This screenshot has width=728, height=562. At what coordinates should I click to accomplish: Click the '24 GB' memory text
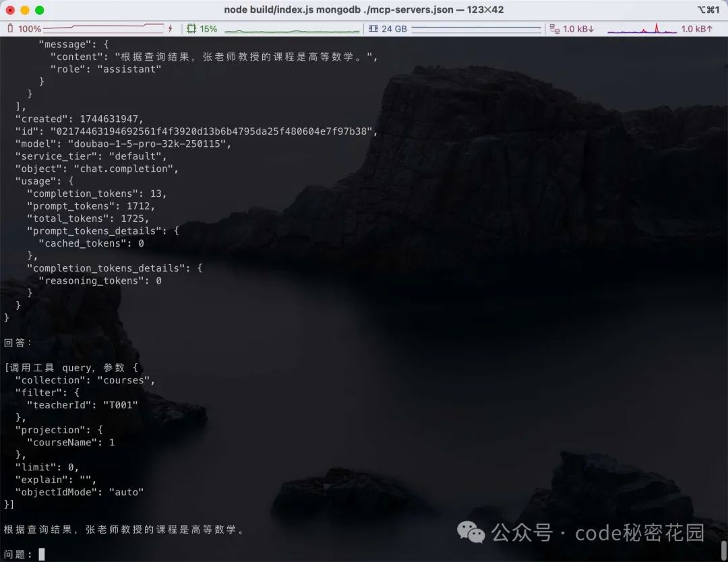(394, 29)
